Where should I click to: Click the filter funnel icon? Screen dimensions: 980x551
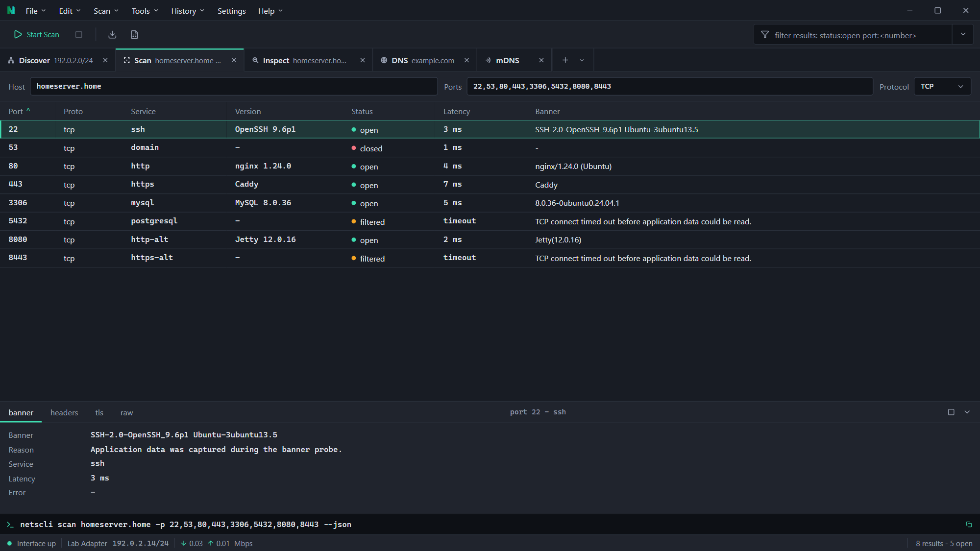(x=765, y=35)
